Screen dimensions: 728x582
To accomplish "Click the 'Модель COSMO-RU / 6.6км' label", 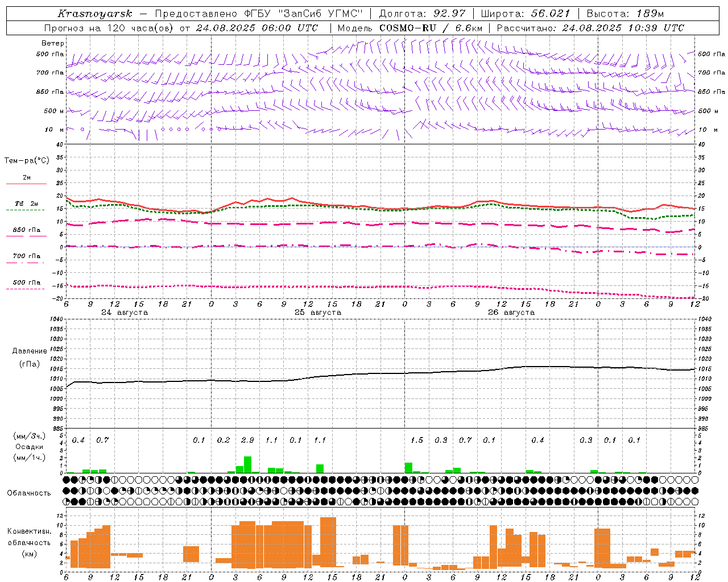I will (410, 28).
